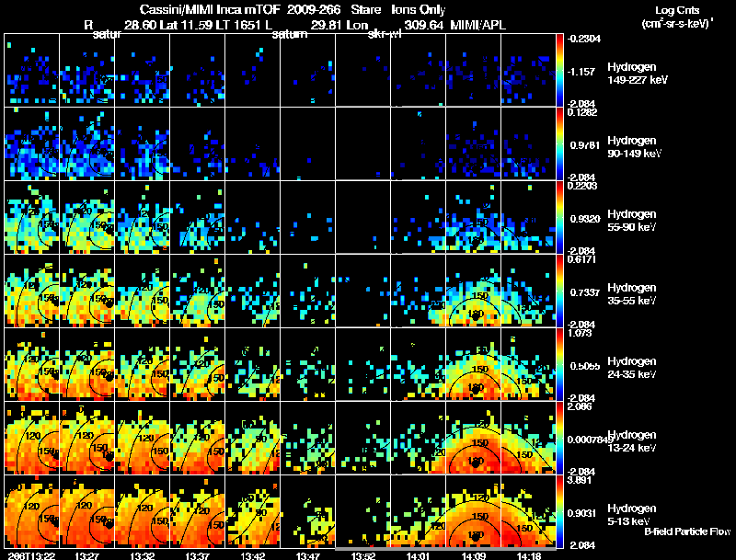Click the Hydrogen 24-35 keV row label

tap(632, 368)
